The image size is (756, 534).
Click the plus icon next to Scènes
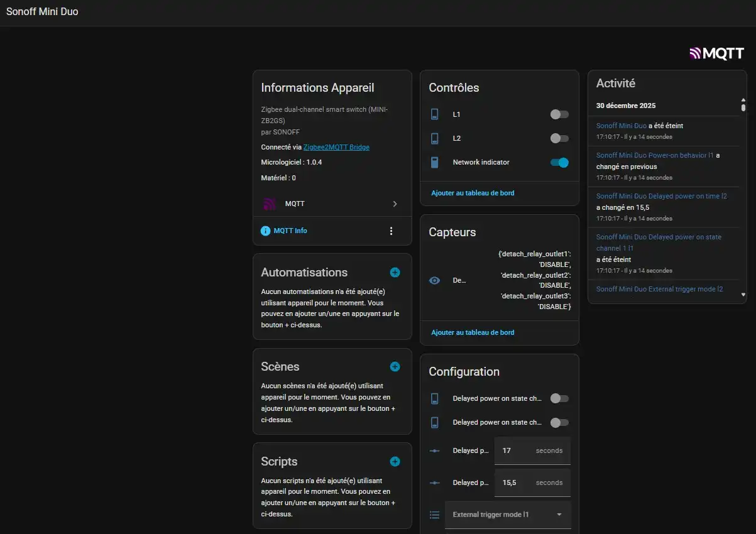pos(395,366)
